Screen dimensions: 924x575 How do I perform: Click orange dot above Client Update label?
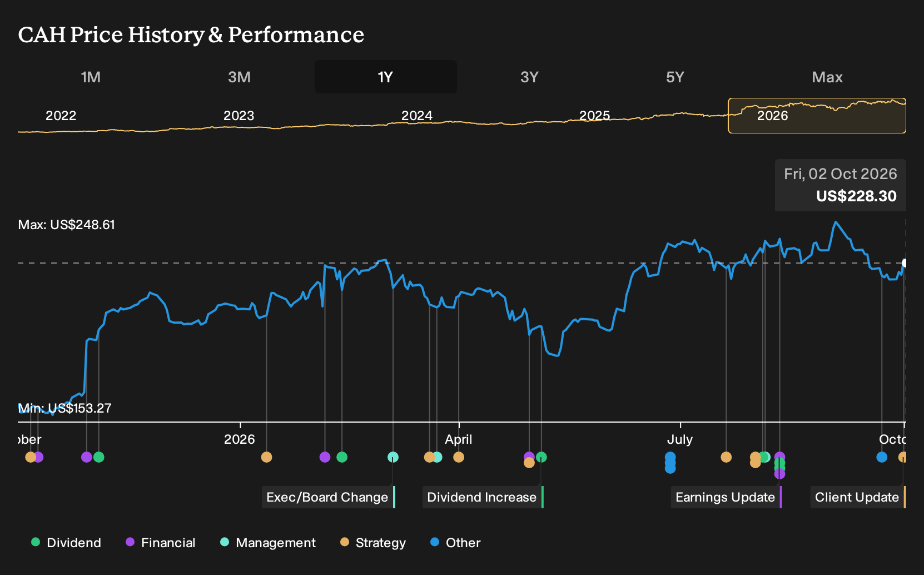tap(903, 457)
